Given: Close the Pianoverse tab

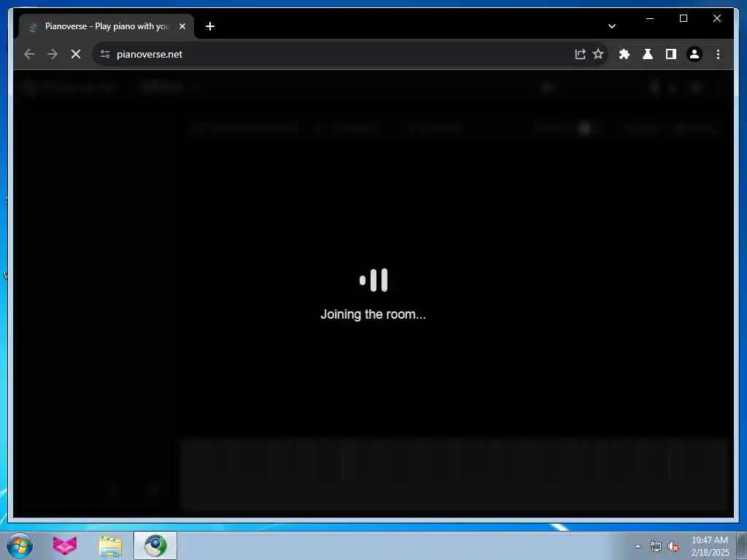Looking at the screenshot, I should (x=182, y=27).
